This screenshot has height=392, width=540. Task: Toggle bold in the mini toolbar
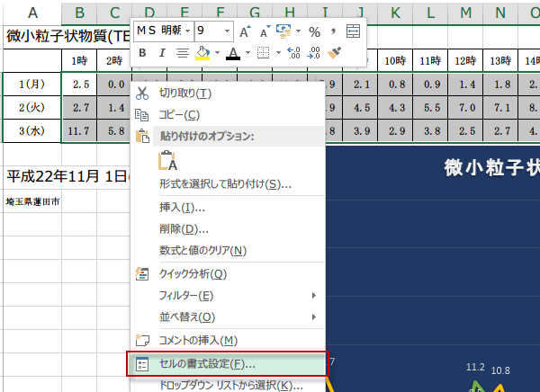(x=142, y=53)
